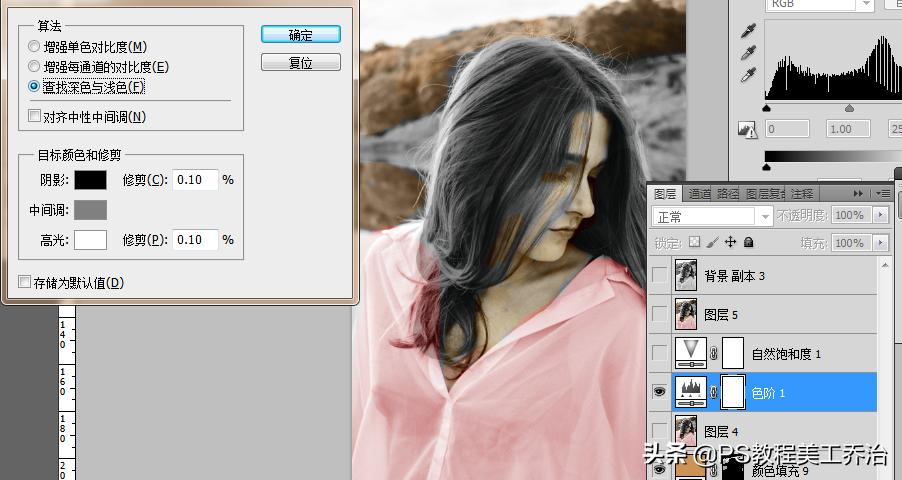Select the 图层 5 layer name
Viewport: 902px width, 480px height.
[721, 315]
